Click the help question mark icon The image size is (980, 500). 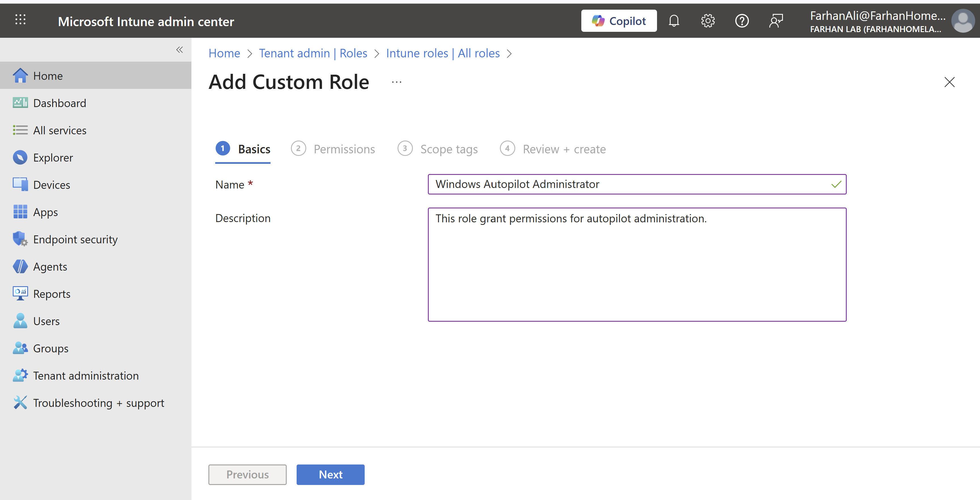[742, 21]
